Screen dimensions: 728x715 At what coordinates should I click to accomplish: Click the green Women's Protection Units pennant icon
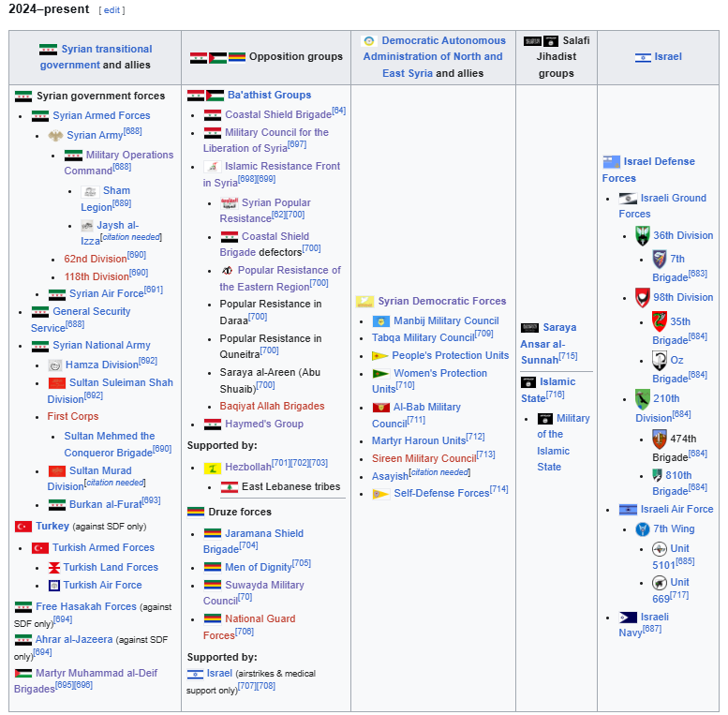tap(380, 374)
